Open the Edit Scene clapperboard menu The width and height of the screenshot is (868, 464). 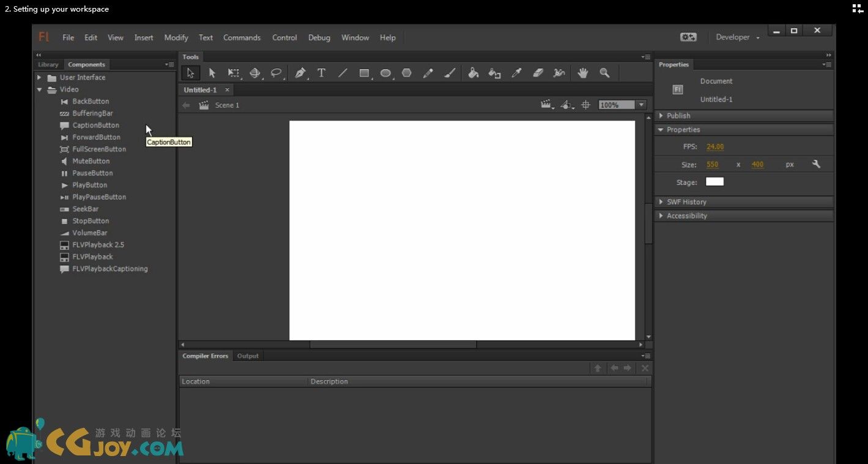547,105
